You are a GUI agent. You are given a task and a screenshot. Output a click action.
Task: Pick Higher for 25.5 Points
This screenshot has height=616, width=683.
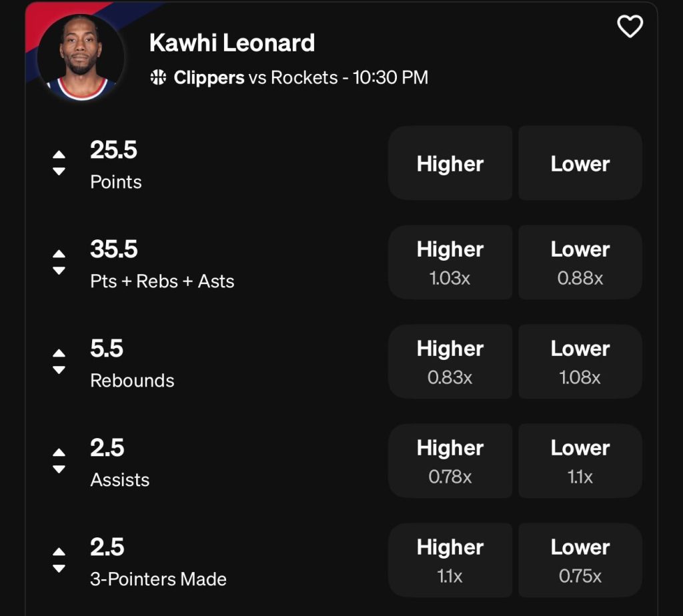[450, 163]
